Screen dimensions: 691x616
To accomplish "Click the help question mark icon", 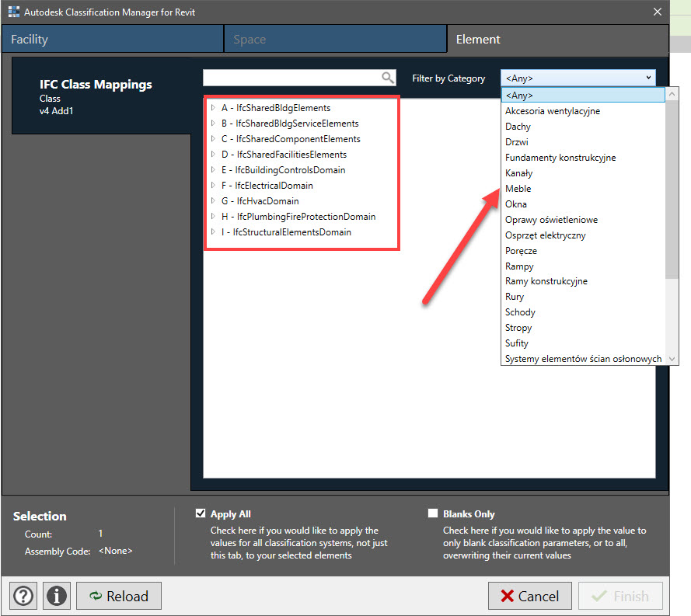I will 23,596.
